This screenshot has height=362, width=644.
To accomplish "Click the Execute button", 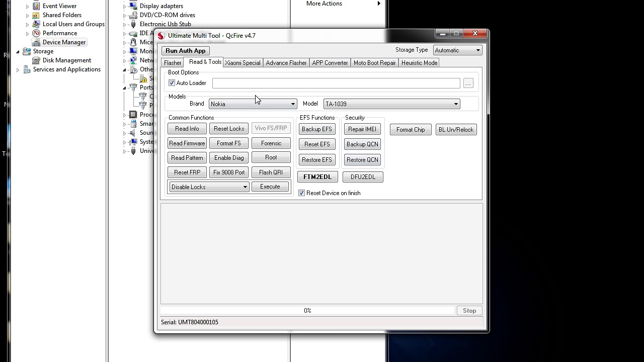I will tap(270, 187).
